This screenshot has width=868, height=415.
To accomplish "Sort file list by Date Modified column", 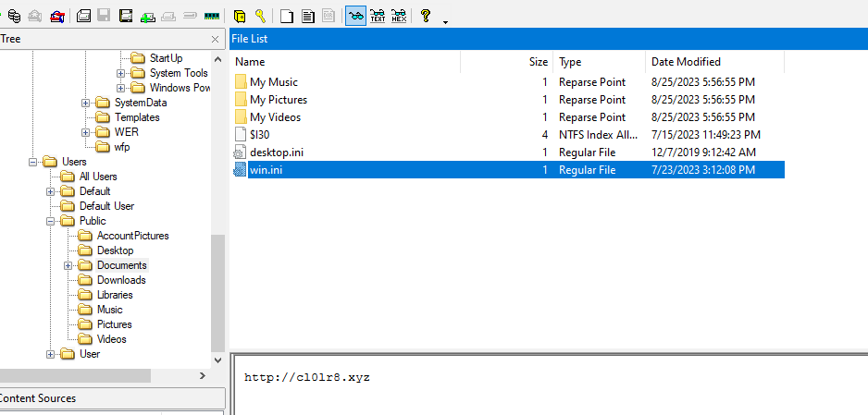I will click(x=686, y=62).
